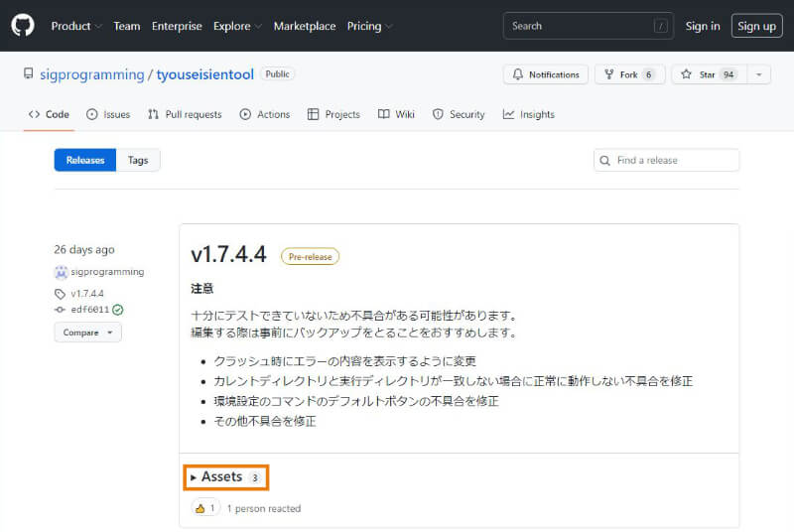Click the thumbs up reaction button
Viewport: 794px width, 532px height.
click(x=205, y=508)
